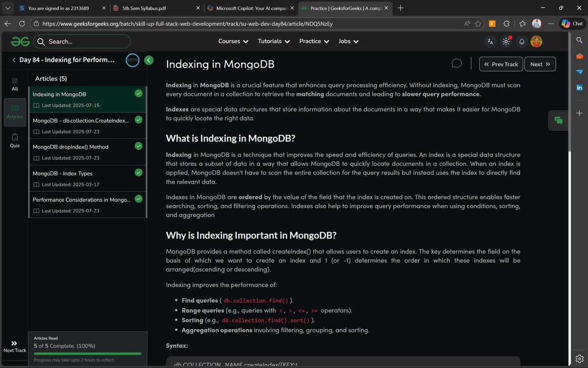This screenshot has height=368, width=588.
Task: Open MongoDB db.collection.CreateIndex article
Action: [87, 126]
